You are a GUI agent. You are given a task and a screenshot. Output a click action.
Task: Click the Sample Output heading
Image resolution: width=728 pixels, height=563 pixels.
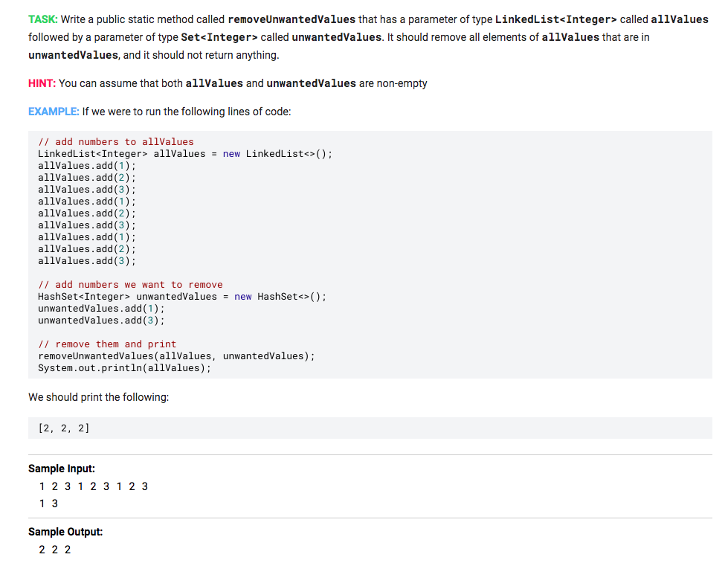(65, 532)
